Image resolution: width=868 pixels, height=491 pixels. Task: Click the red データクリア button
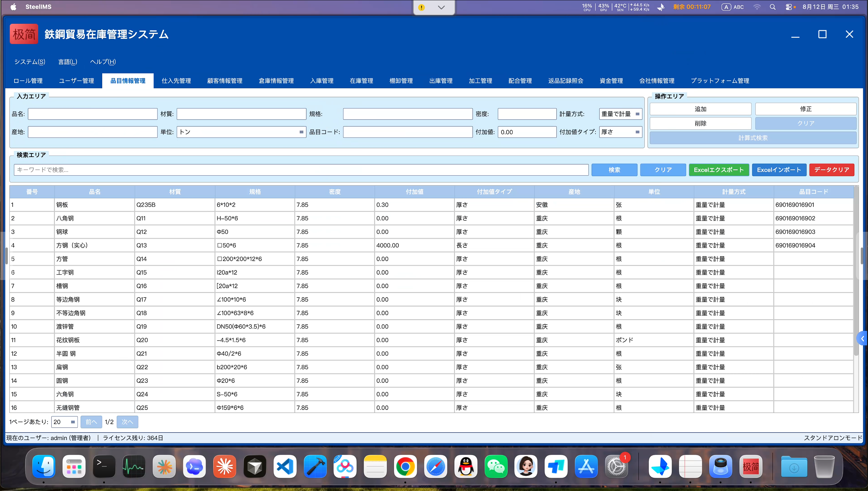click(x=832, y=170)
